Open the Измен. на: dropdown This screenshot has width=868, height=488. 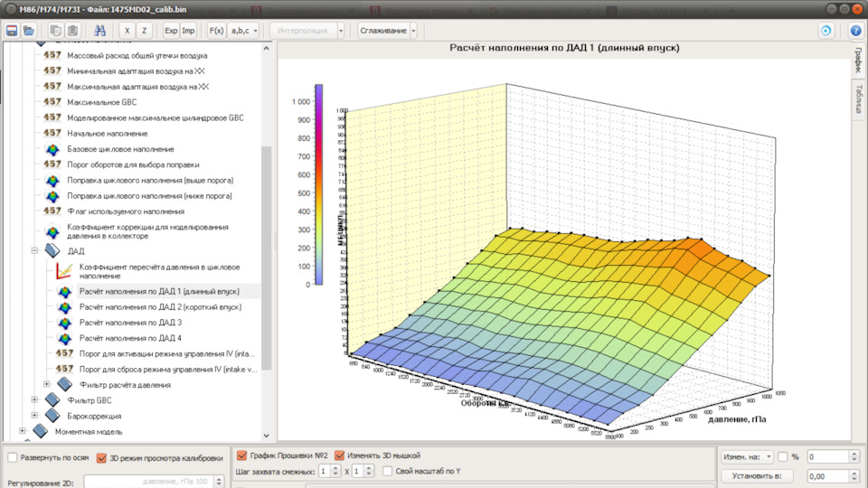pyautogui.click(x=748, y=457)
